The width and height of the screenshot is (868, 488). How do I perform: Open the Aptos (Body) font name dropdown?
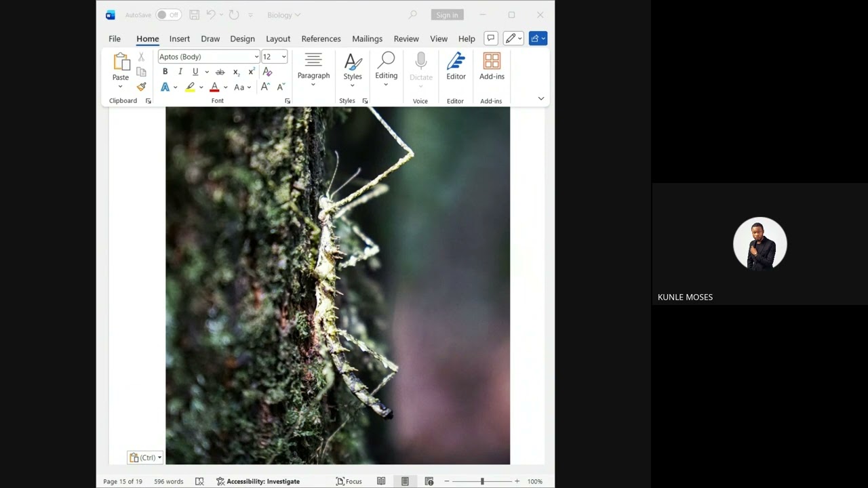coord(256,57)
